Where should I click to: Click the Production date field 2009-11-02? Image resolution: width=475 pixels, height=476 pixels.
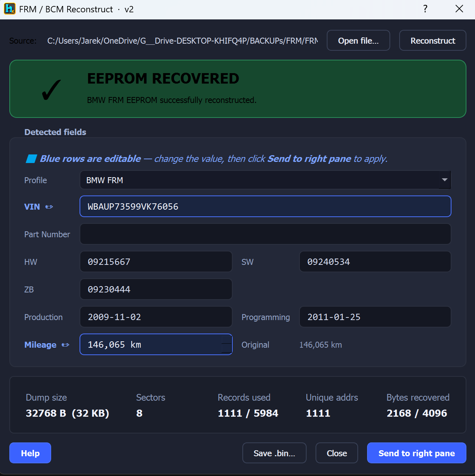click(156, 317)
